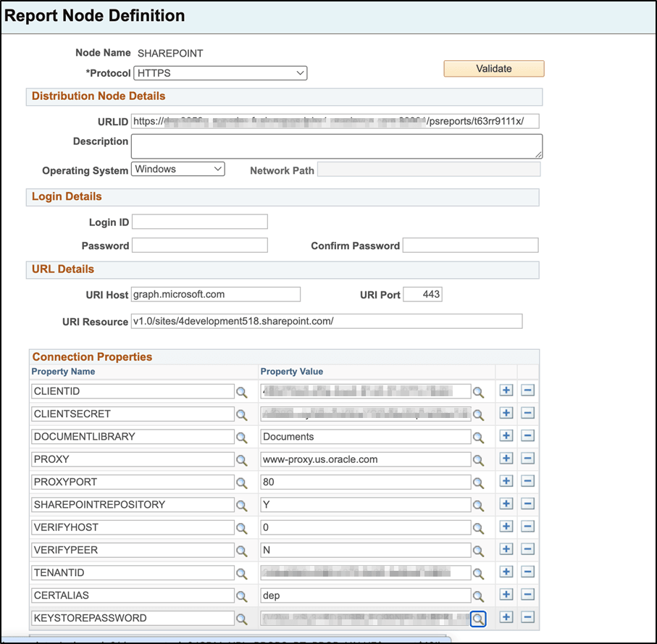Image resolution: width=657 pixels, height=644 pixels.
Task: Click into the Description text area
Action: tap(337, 146)
